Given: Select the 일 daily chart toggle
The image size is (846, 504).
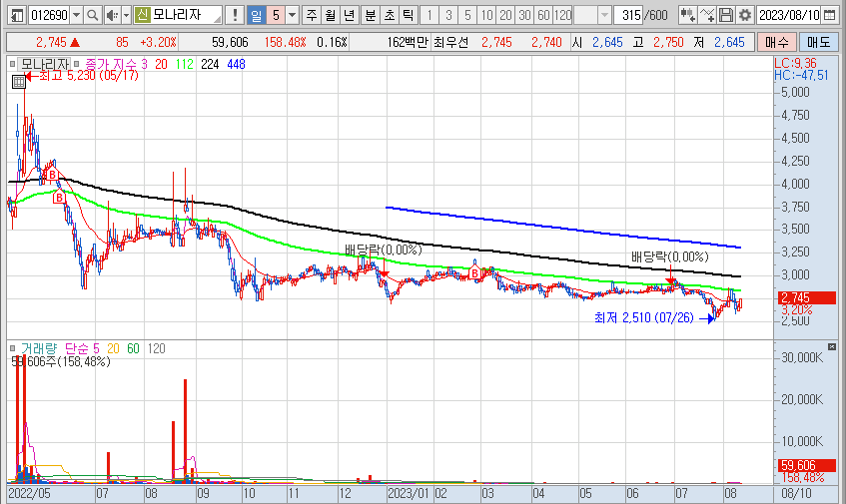Looking at the screenshot, I should point(257,15).
